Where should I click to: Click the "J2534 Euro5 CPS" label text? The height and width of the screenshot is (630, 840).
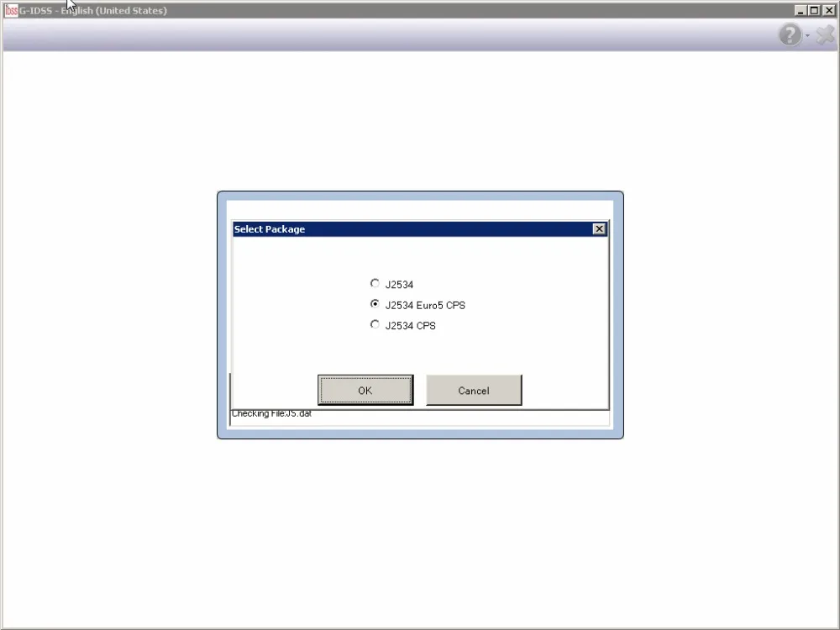point(425,306)
